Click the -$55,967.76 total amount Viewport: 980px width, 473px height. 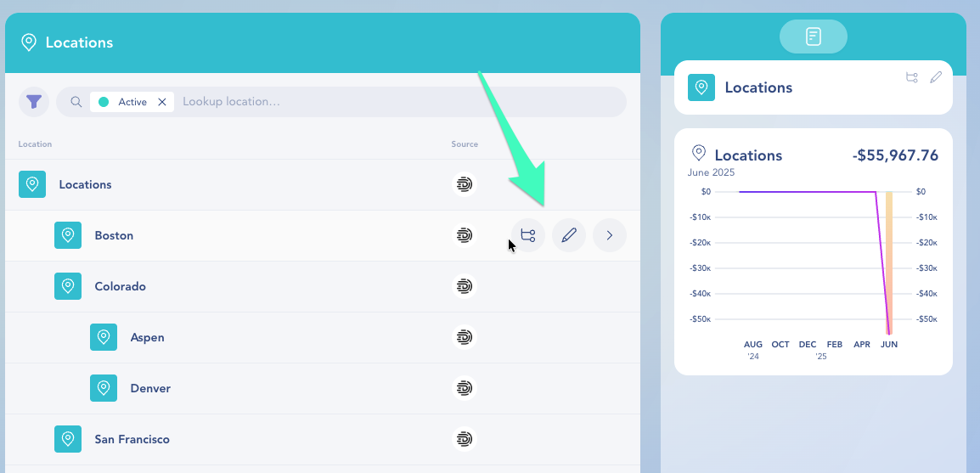[894, 155]
